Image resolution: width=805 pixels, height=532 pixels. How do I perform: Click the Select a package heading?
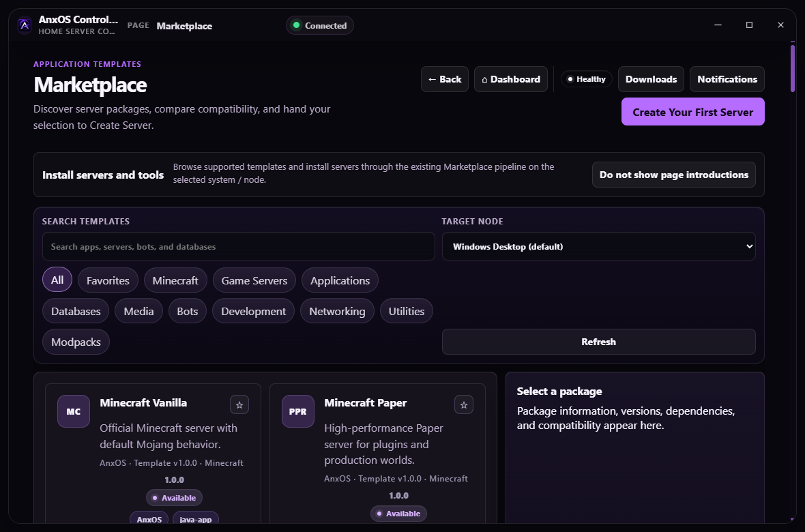tap(559, 391)
